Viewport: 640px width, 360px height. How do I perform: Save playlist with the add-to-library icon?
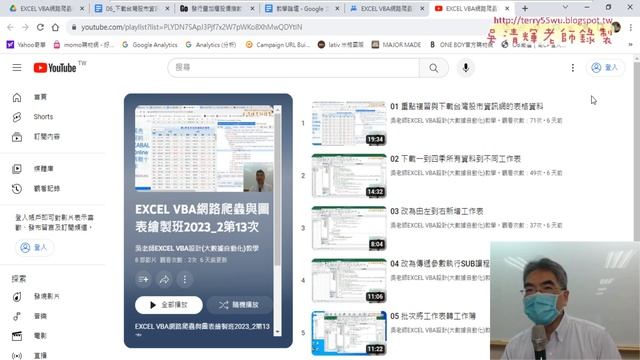click(x=143, y=280)
